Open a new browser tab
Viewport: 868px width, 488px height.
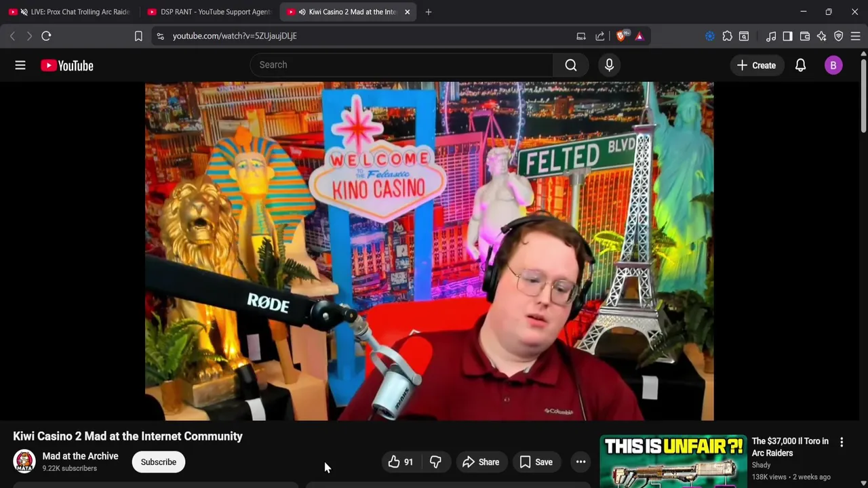[428, 12]
